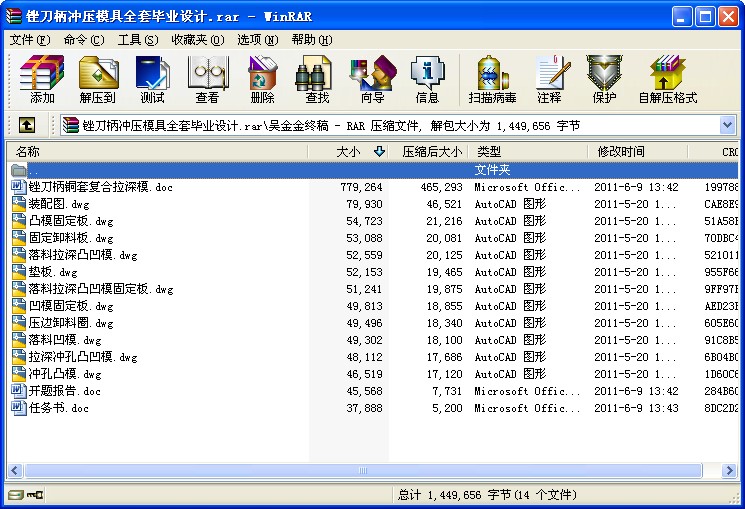Select file 压边卸料圈.dwg
The height and width of the screenshot is (509, 745).
point(71,323)
